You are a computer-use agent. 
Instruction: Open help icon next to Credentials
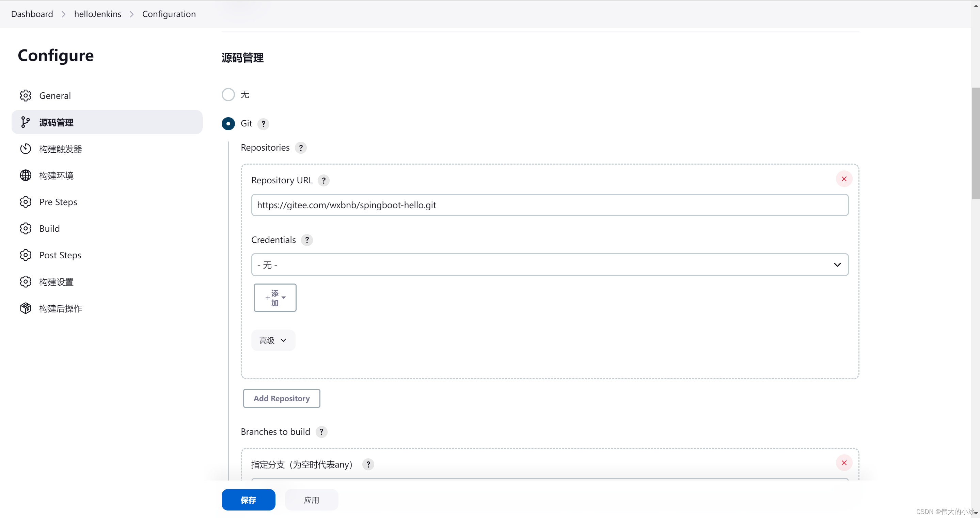pos(306,240)
